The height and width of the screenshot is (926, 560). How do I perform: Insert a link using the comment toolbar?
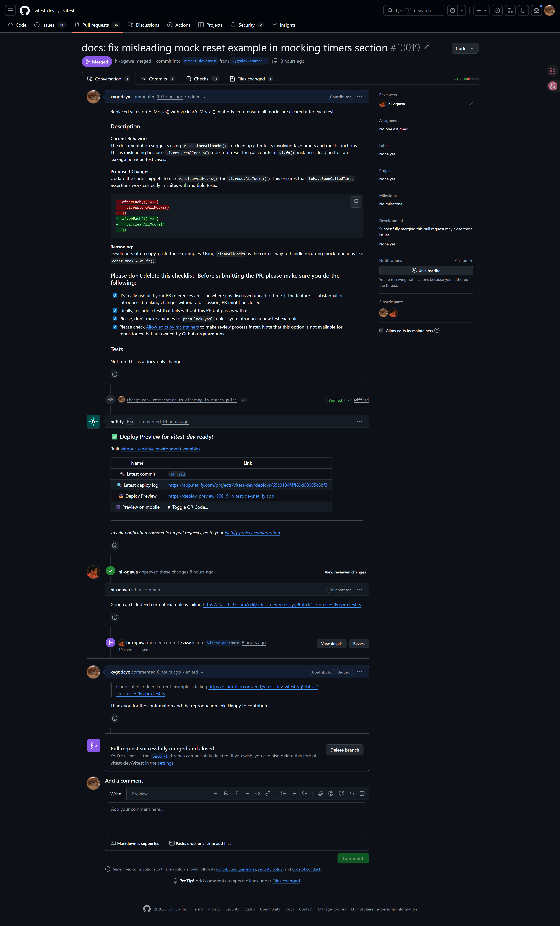[x=268, y=793]
